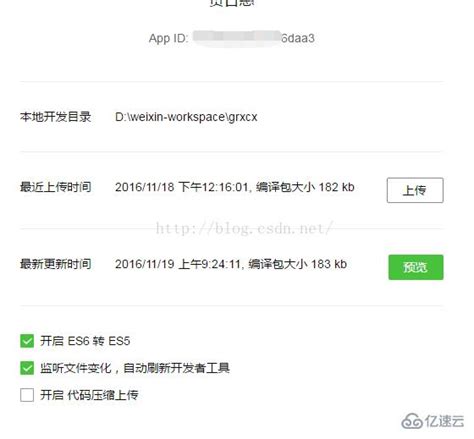Click the green 预览 preview button
Screen dimensions: 474x439
pyautogui.click(x=416, y=267)
